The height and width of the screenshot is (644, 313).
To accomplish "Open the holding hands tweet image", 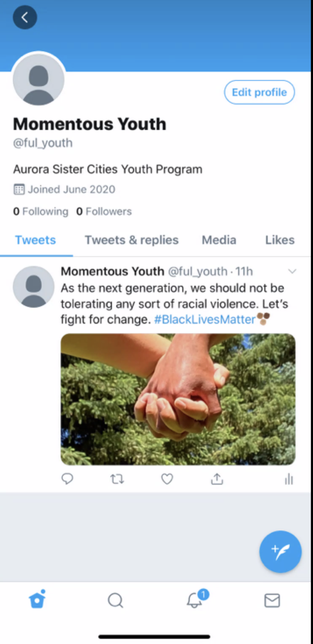I will [178, 399].
